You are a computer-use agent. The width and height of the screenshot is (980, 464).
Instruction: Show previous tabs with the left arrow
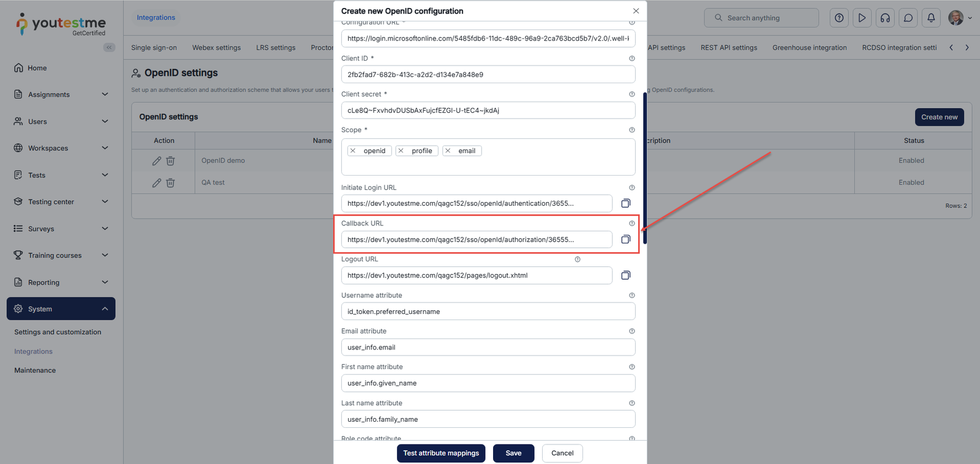point(951,48)
